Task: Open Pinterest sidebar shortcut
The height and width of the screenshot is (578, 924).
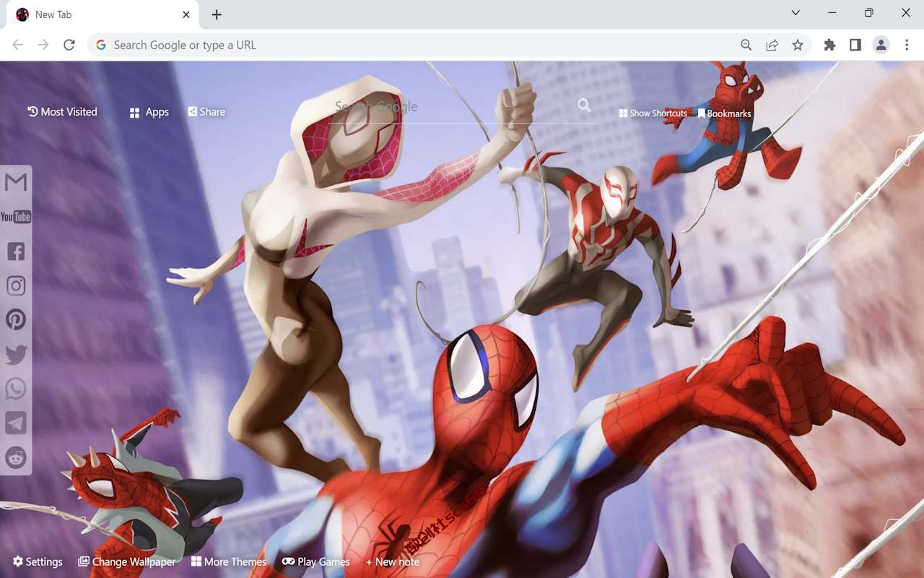Action: tap(16, 319)
